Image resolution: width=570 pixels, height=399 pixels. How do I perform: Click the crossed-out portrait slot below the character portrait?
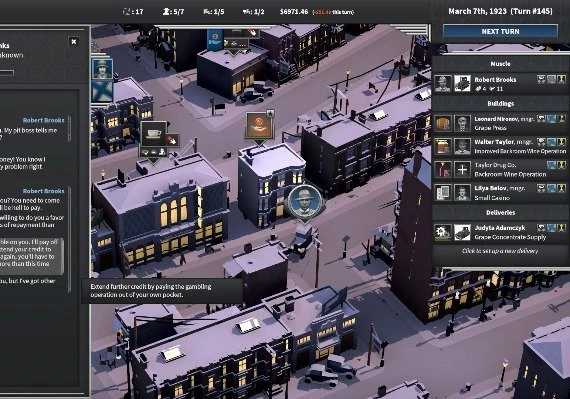pos(102,91)
